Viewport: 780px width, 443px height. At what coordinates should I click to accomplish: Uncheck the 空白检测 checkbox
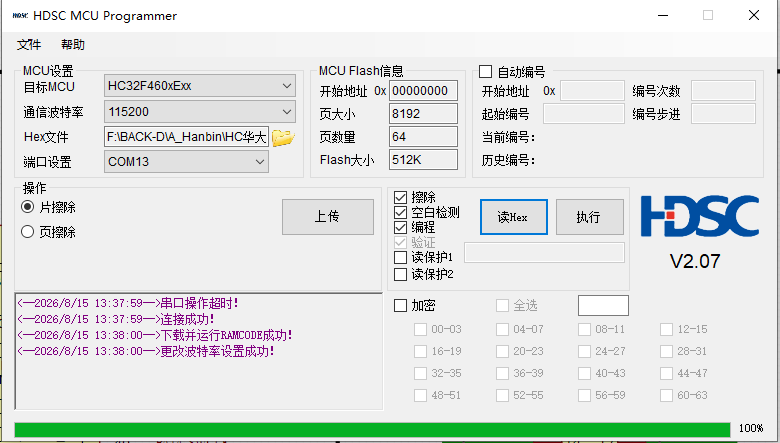click(x=400, y=212)
